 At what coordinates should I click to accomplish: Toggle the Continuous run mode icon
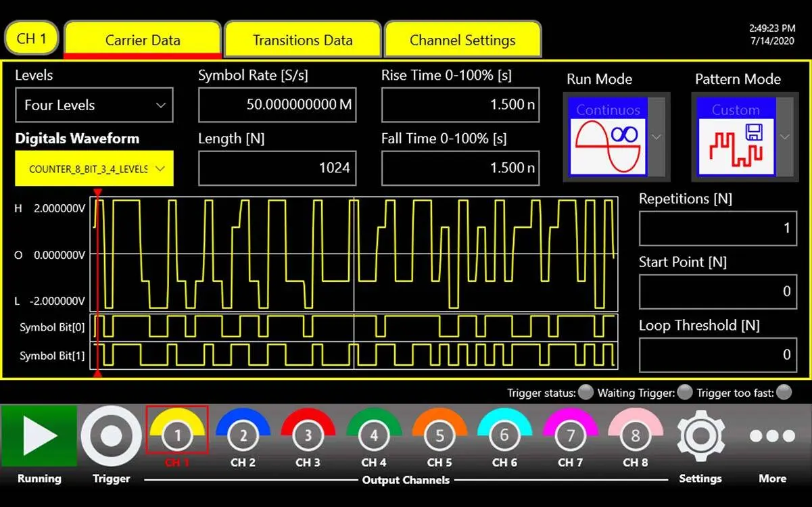[607, 138]
